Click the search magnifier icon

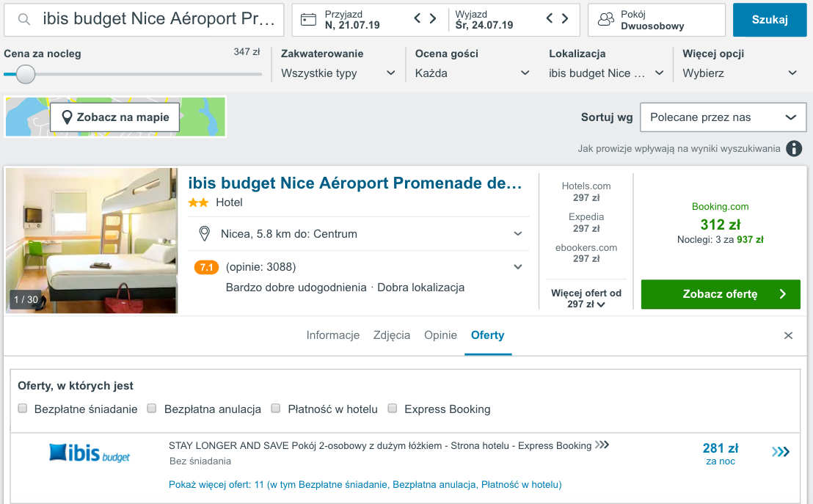[x=23, y=20]
